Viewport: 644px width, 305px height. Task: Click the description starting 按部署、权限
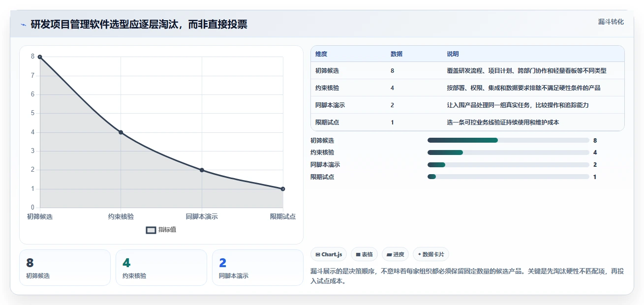(x=523, y=88)
